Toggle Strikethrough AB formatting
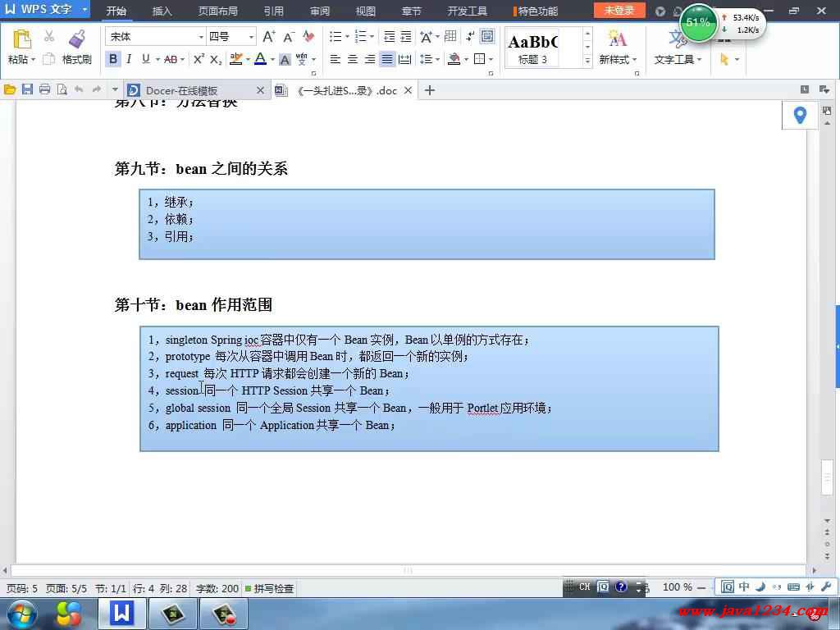The width and height of the screenshot is (840, 630). (x=171, y=59)
